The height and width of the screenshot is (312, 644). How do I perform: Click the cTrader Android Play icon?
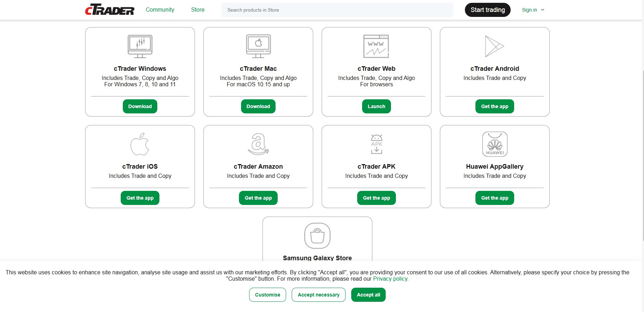[494, 46]
